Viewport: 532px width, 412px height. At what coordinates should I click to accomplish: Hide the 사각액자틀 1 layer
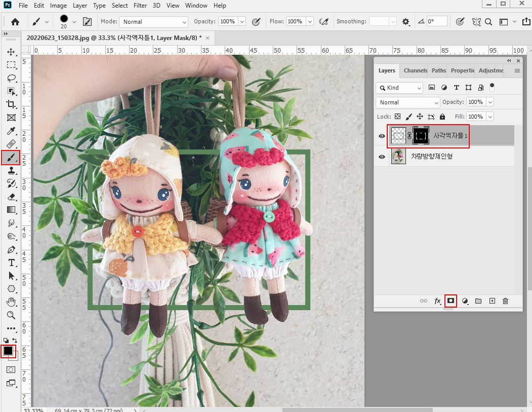(382, 136)
